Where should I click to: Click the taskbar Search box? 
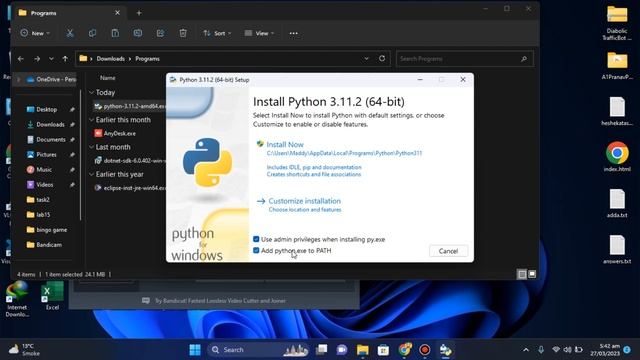click(x=257, y=350)
